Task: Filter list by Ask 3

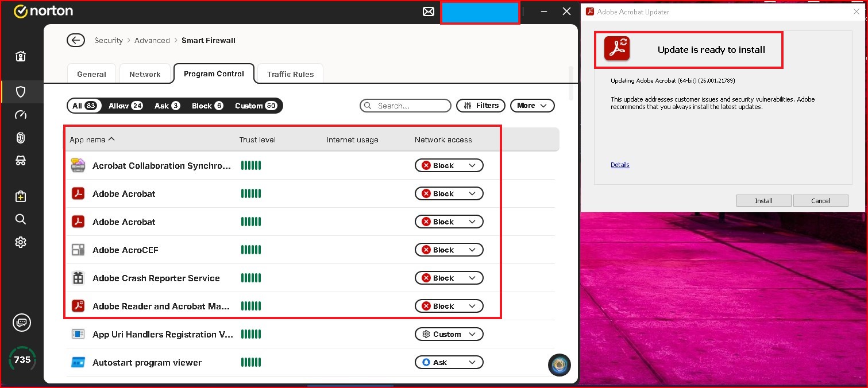Action: pyautogui.click(x=167, y=106)
